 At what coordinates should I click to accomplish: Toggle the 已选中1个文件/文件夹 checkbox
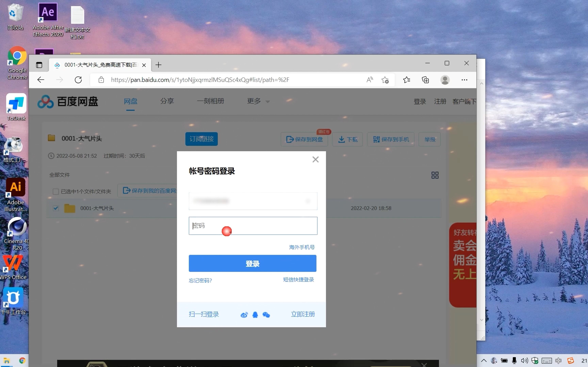pyautogui.click(x=55, y=191)
